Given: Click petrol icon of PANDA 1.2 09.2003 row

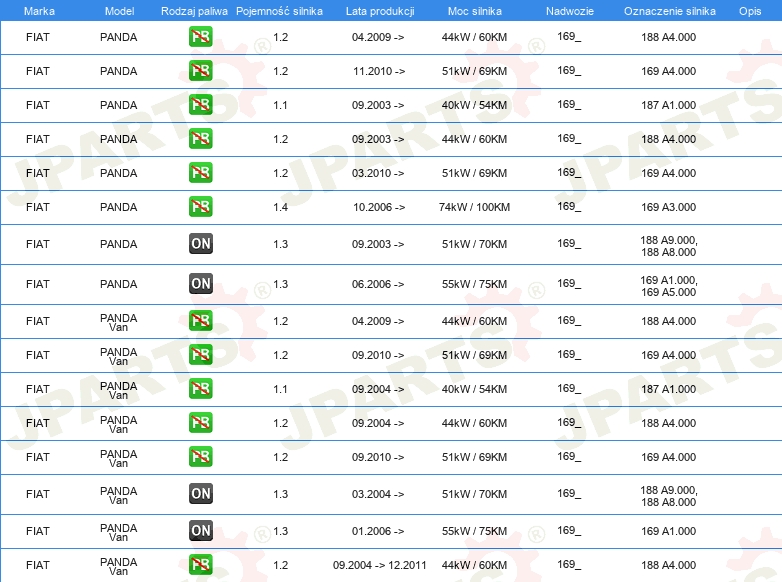Looking at the screenshot, I should [200, 139].
